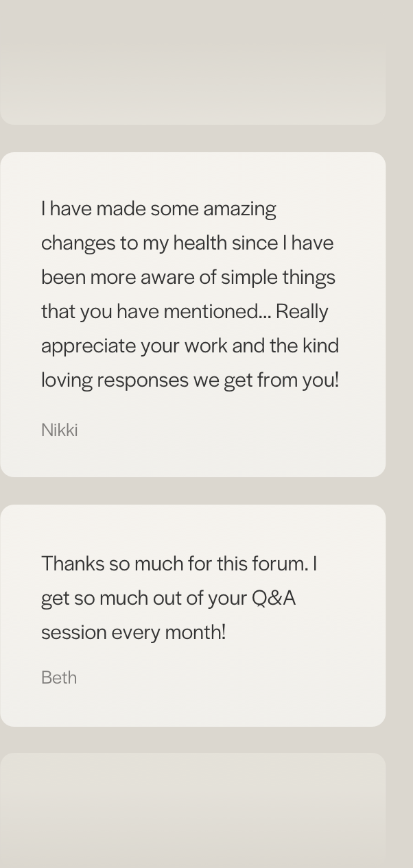Click the word "Q&A" in Beth's testimonial

coord(274,598)
